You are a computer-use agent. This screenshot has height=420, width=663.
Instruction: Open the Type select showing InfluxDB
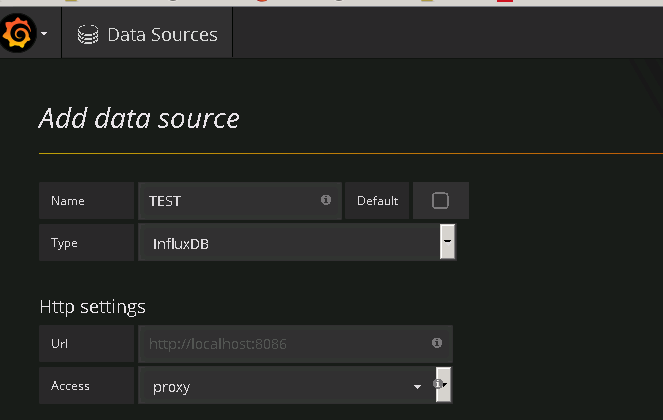[288, 243]
